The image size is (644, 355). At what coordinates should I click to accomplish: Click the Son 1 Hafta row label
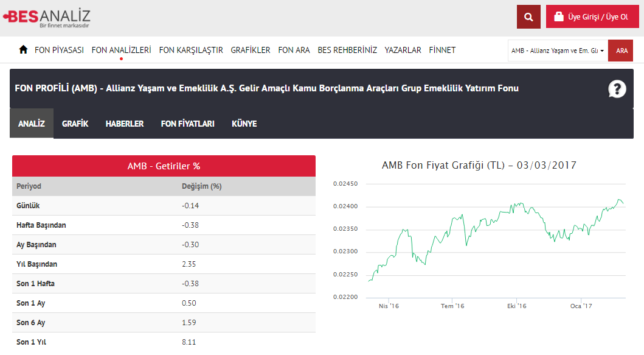pos(35,283)
